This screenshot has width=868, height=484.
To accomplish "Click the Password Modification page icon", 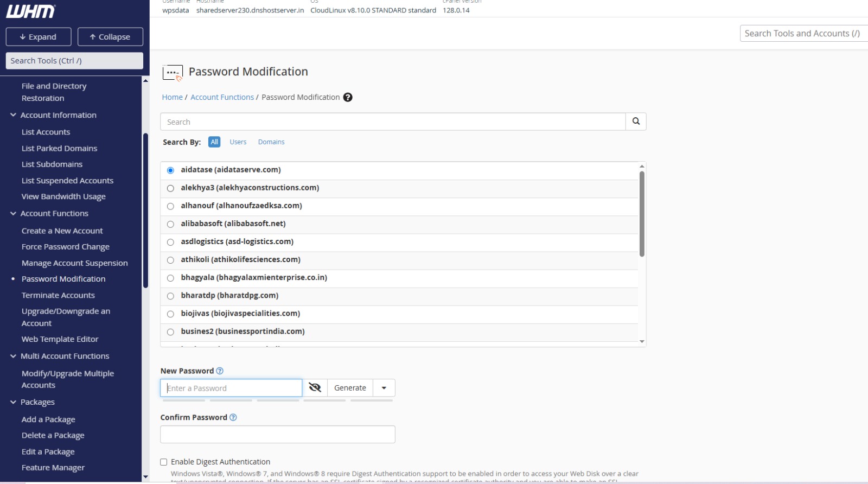I will (173, 72).
